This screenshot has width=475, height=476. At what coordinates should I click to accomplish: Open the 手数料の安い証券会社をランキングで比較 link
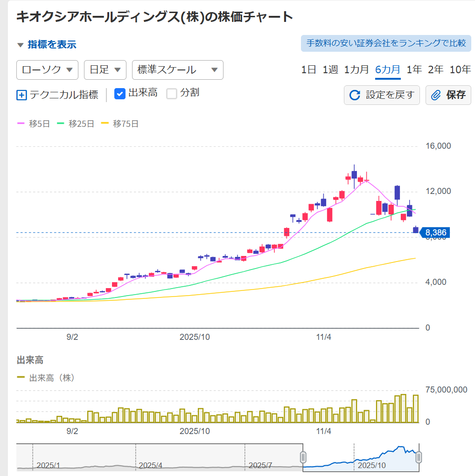click(386, 43)
